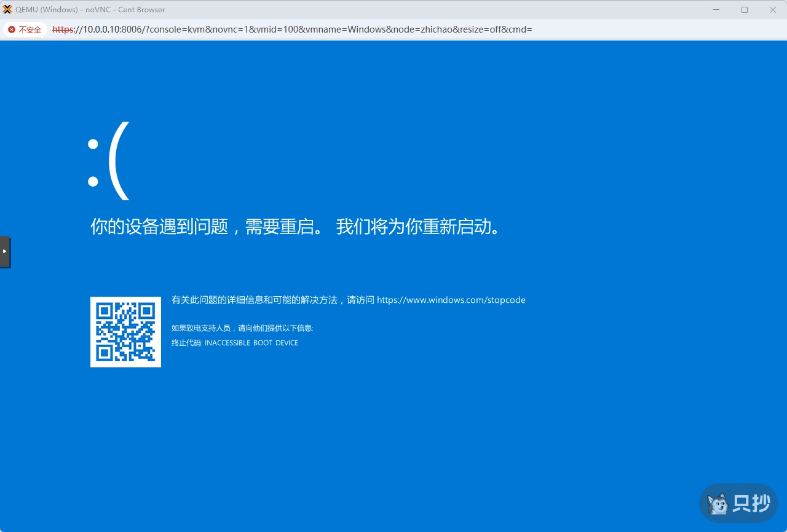
Task: Click the crossed-out https in the URL
Action: click(63, 29)
